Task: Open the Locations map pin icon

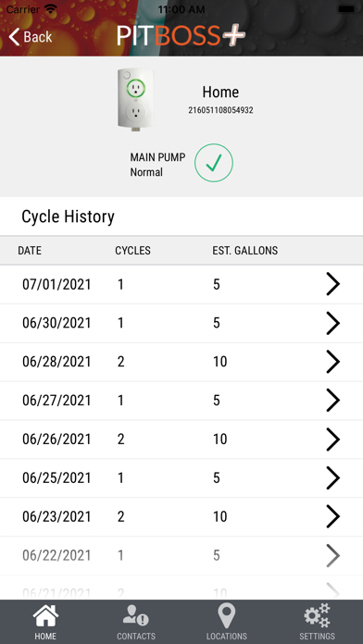Action: [227, 616]
